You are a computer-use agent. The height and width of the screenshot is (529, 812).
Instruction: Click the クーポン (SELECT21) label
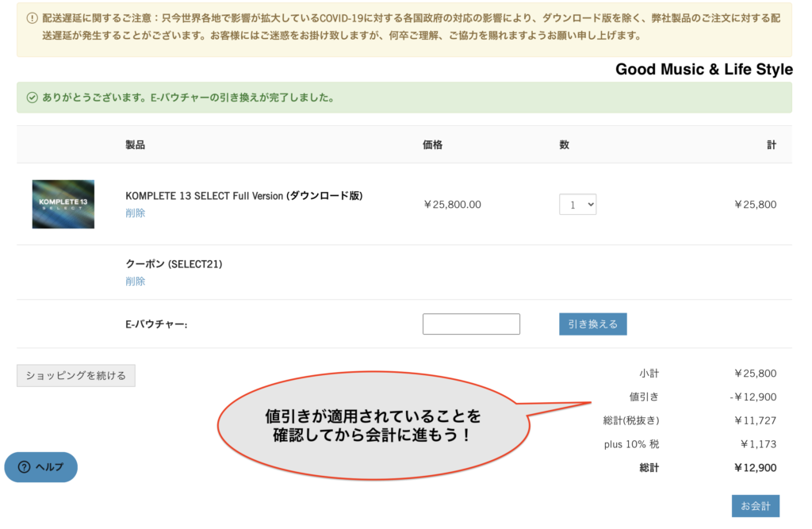tap(174, 264)
